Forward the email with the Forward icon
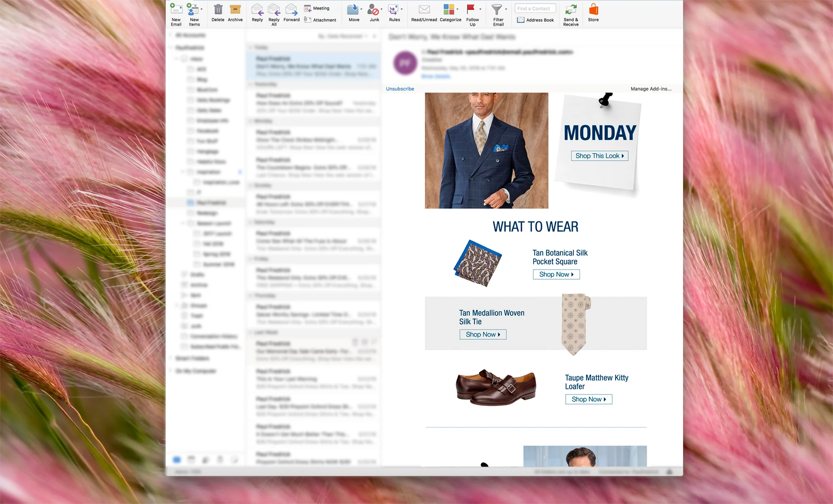833x504 pixels. tap(292, 9)
